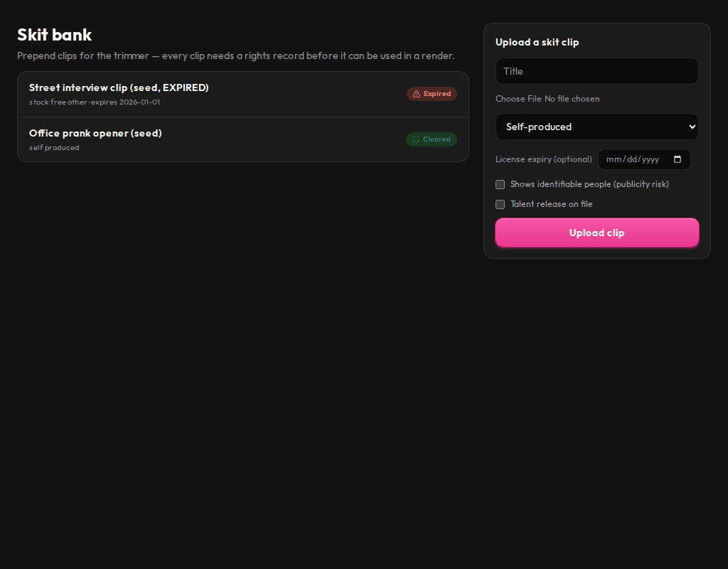
Task: Click the Expired warning triangle icon
Action: coord(417,94)
